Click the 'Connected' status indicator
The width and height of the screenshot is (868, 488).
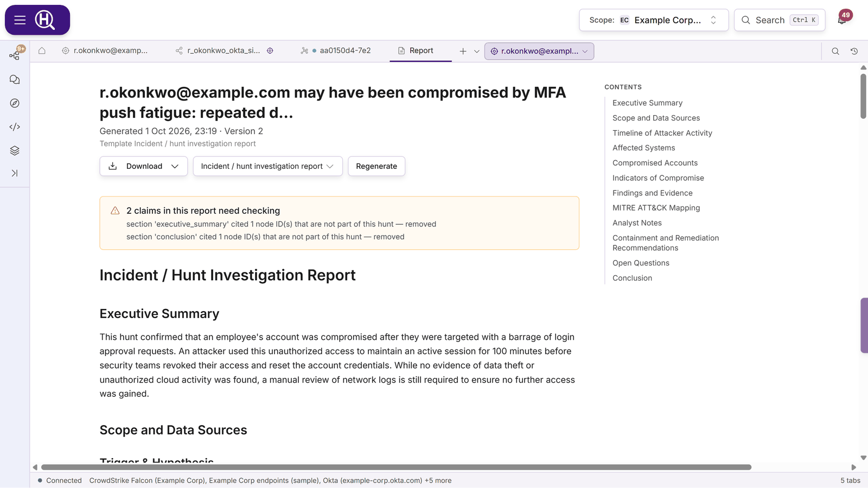(60, 480)
